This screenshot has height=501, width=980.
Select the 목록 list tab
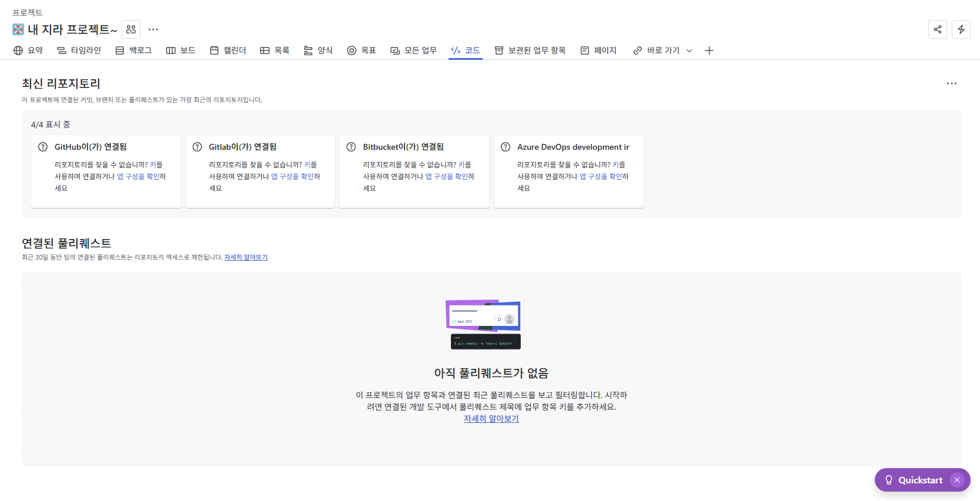pyautogui.click(x=275, y=51)
